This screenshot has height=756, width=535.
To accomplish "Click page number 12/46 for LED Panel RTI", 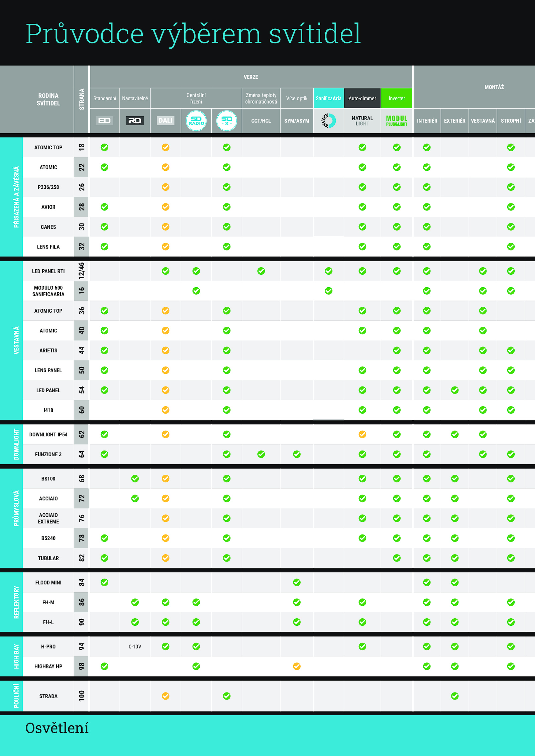I will pos(82,271).
